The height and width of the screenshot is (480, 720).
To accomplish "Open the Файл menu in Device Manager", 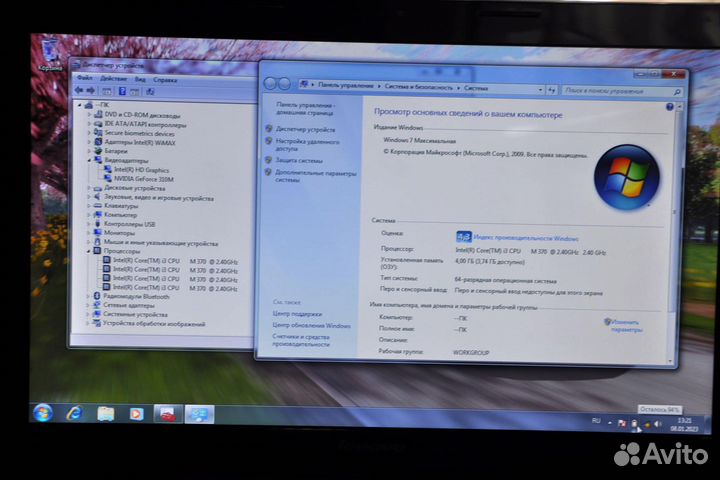I will [84, 78].
